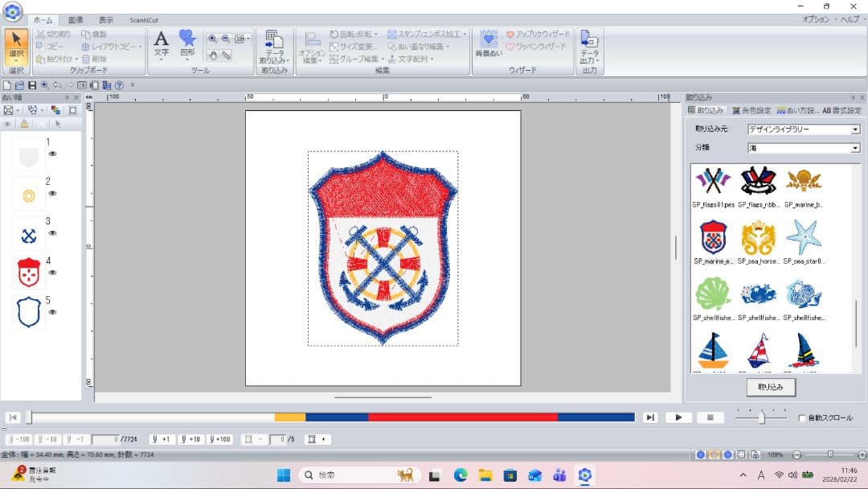Screen dimensions: 868x489
Task: Click the eye show-all icon in sewing order toolbar
Action: [8, 124]
